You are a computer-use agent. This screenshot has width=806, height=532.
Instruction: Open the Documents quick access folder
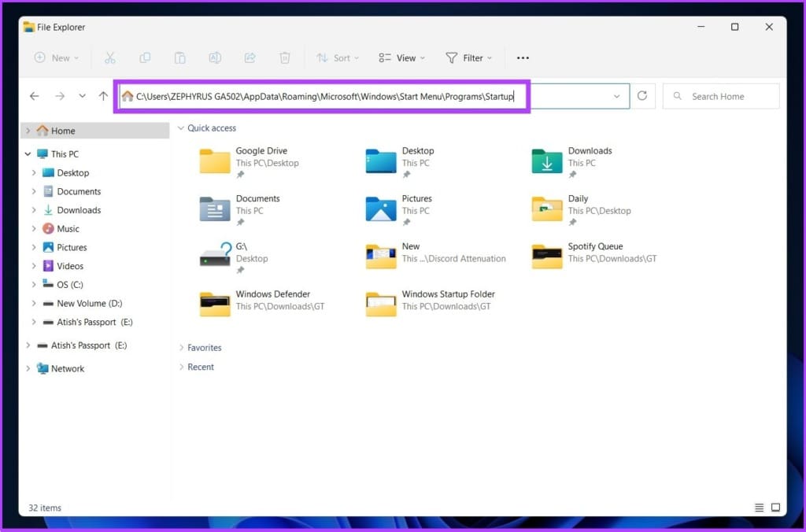pos(239,209)
